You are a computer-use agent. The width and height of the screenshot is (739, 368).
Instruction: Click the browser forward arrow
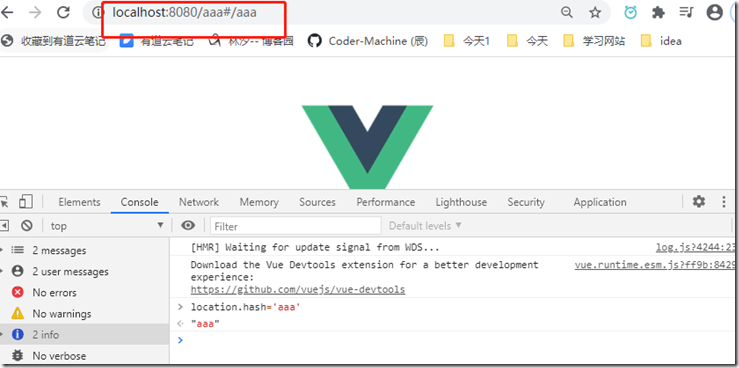pos(35,13)
